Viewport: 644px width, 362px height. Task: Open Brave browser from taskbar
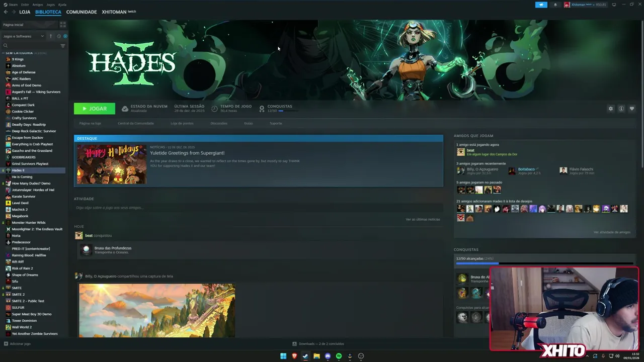point(294,356)
